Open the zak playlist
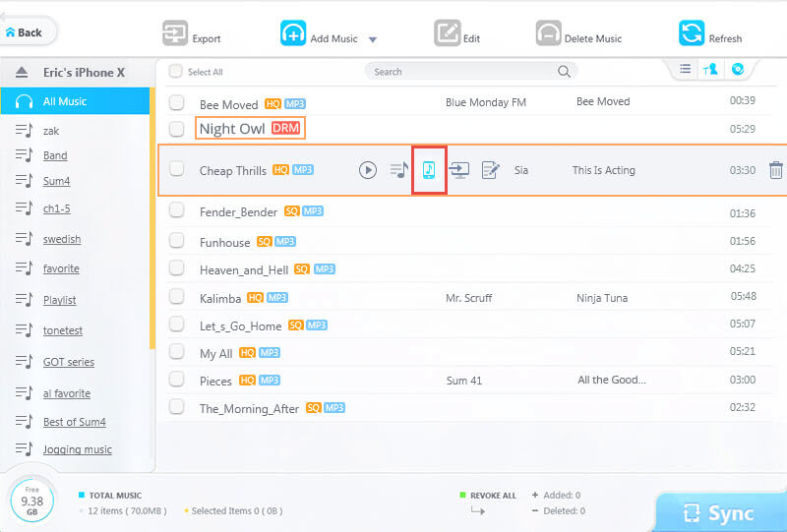This screenshot has width=787, height=532. [51, 131]
